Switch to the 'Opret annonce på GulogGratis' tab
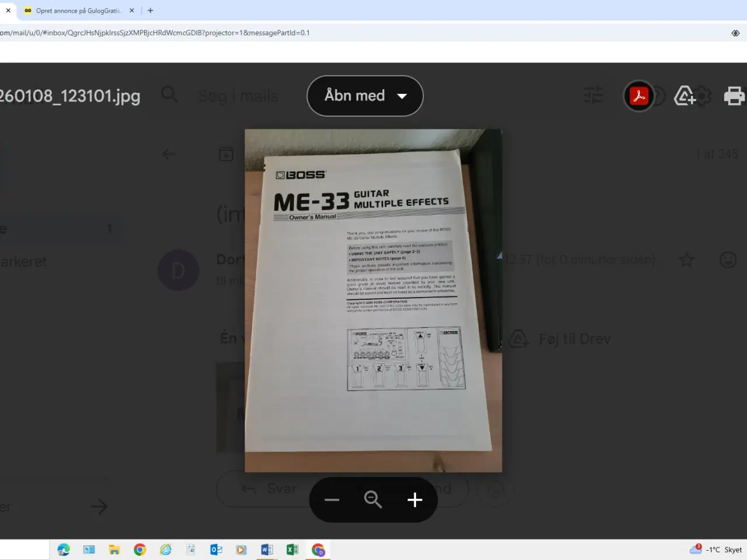Viewport: 747px width, 560px height. pyautogui.click(x=76, y=10)
